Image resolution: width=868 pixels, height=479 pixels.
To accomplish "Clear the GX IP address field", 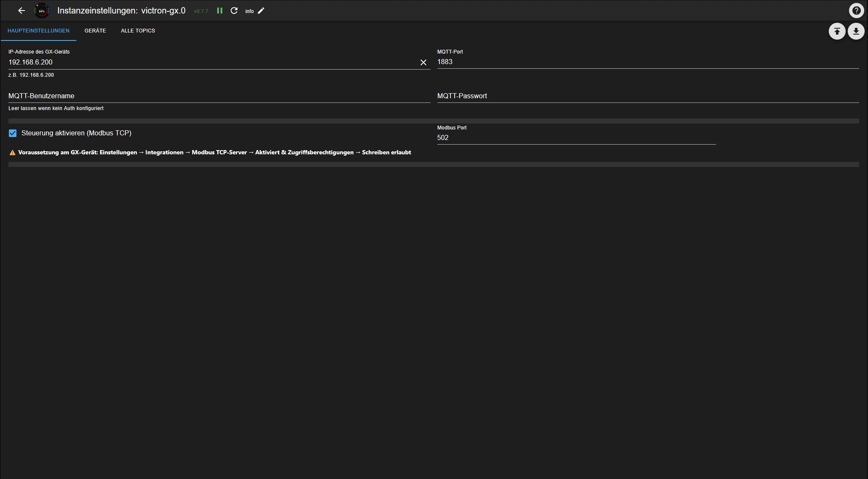I will click(423, 62).
